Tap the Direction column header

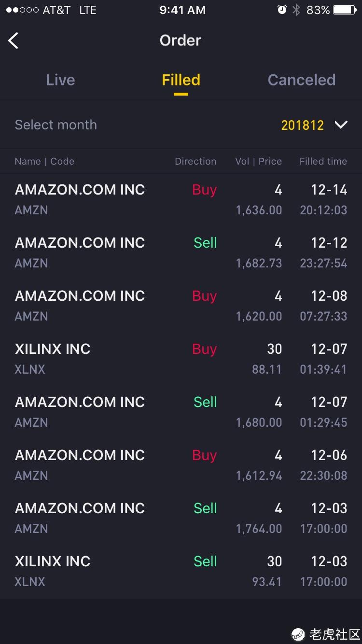coord(195,162)
